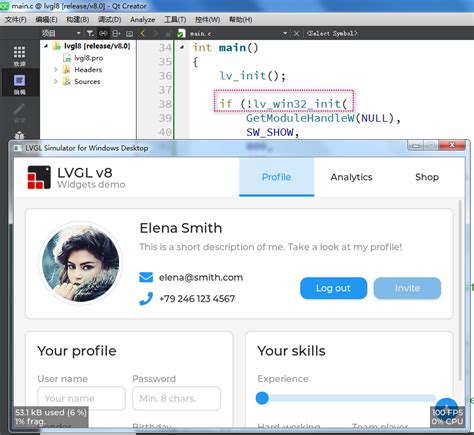The image size is (474, 435).
Task: Click the split pane icon
Action: 116,33
